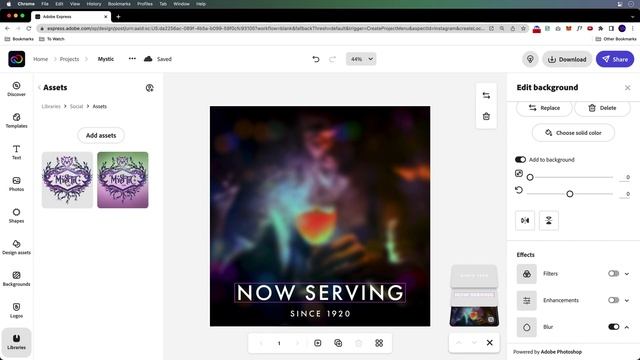
Task: Click Choose solid color button
Action: (x=573, y=133)
